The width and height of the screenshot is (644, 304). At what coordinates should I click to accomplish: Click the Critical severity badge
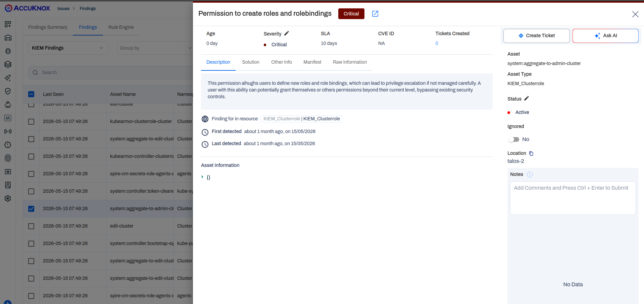pyautogui.click(x=351, y=14)
